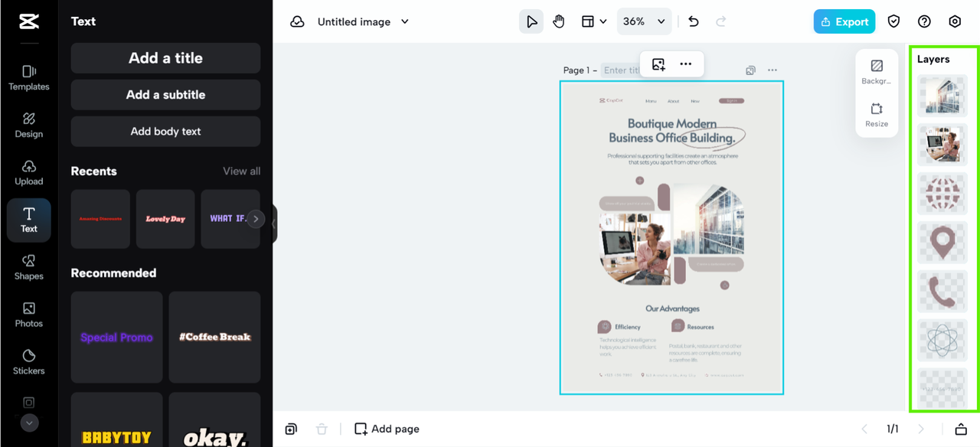Click the canvas headline Boutique Modern
Viewport: 980px width, 447px height.
672,123
